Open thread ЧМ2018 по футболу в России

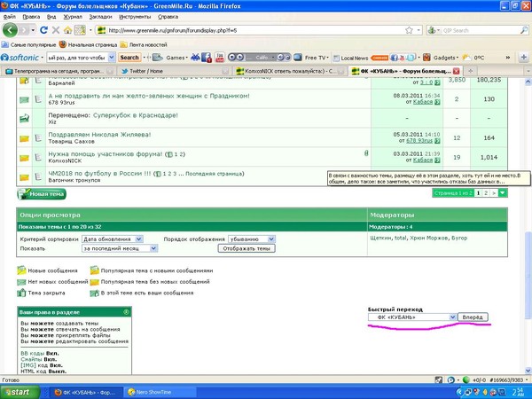(x=99, y=174)
